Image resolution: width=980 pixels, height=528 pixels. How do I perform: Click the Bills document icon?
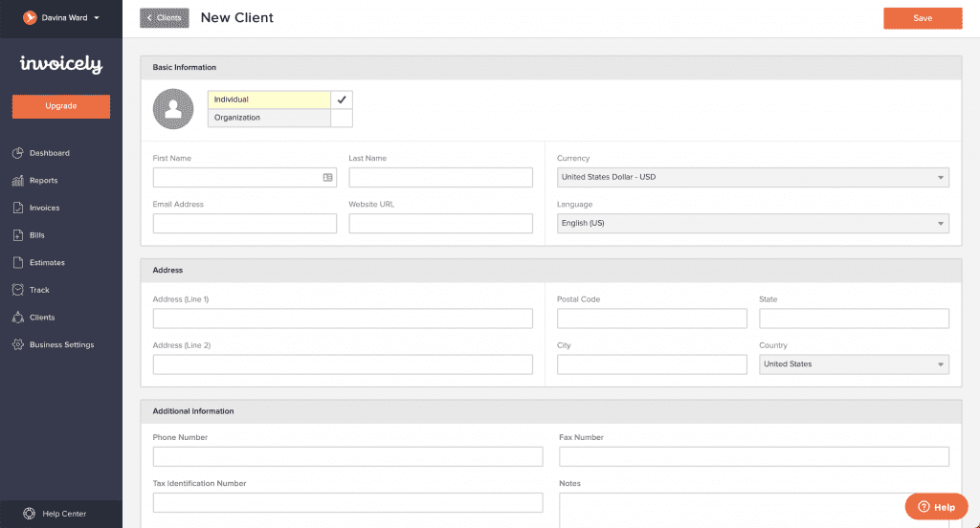pyautogui.click(x=17, y=235)
